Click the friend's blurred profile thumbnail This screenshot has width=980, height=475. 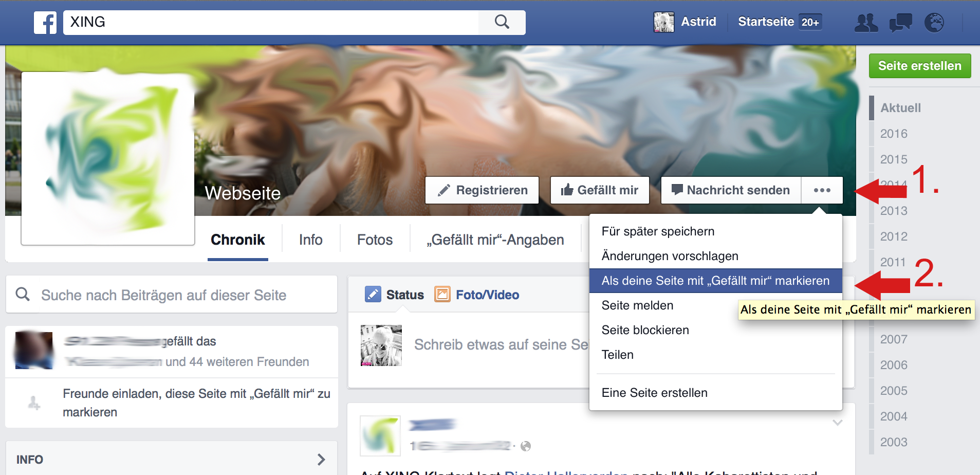tap(34, 351)
